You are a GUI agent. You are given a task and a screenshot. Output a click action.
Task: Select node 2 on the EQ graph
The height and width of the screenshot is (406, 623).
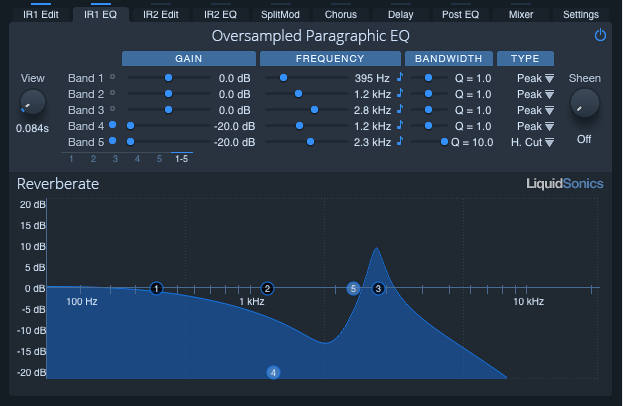(x=267, y=288)
